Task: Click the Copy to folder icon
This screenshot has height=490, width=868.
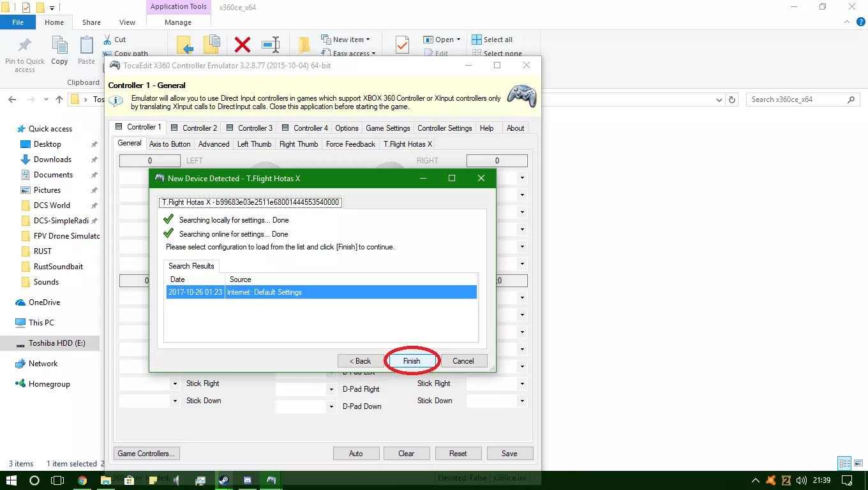Action: point(212,45)
